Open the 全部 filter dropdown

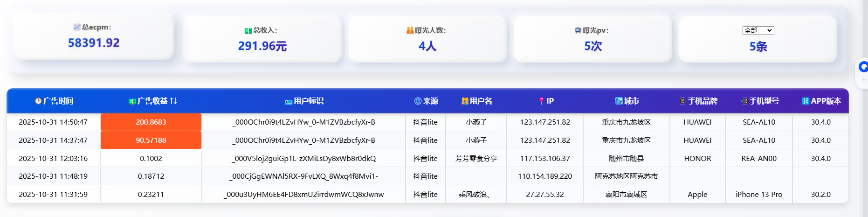(758, 30)
